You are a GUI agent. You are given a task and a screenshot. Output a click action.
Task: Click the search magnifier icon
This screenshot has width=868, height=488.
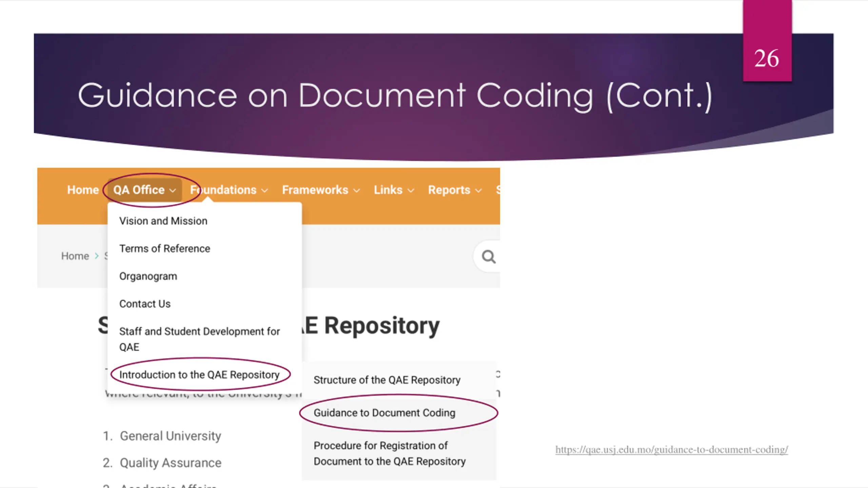[489, 257]
